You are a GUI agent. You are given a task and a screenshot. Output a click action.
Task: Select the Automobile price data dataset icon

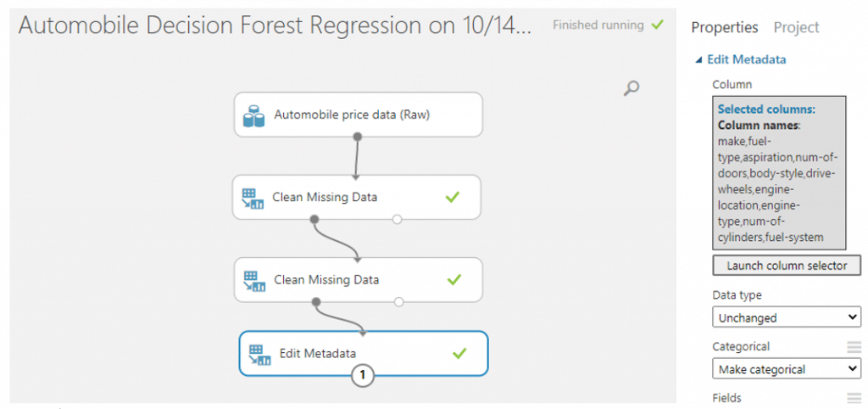pyautogui.click(x=253, y=116)
